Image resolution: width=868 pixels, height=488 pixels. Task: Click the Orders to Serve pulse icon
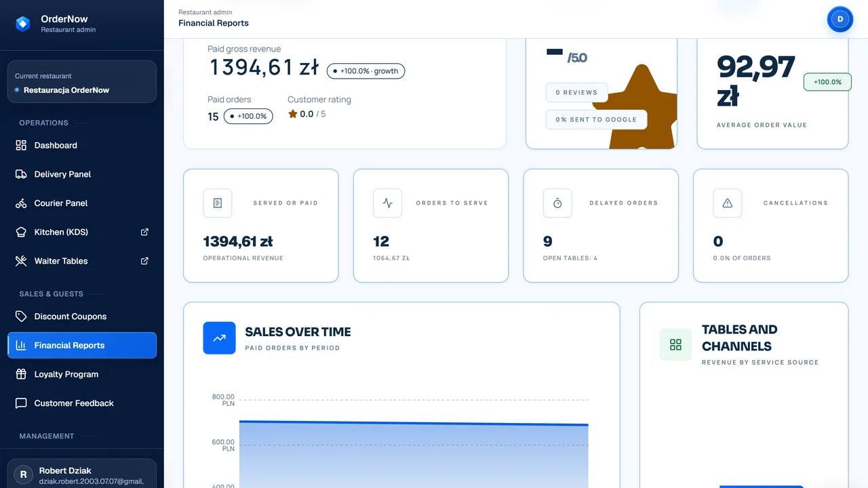(x=388, y=203)
